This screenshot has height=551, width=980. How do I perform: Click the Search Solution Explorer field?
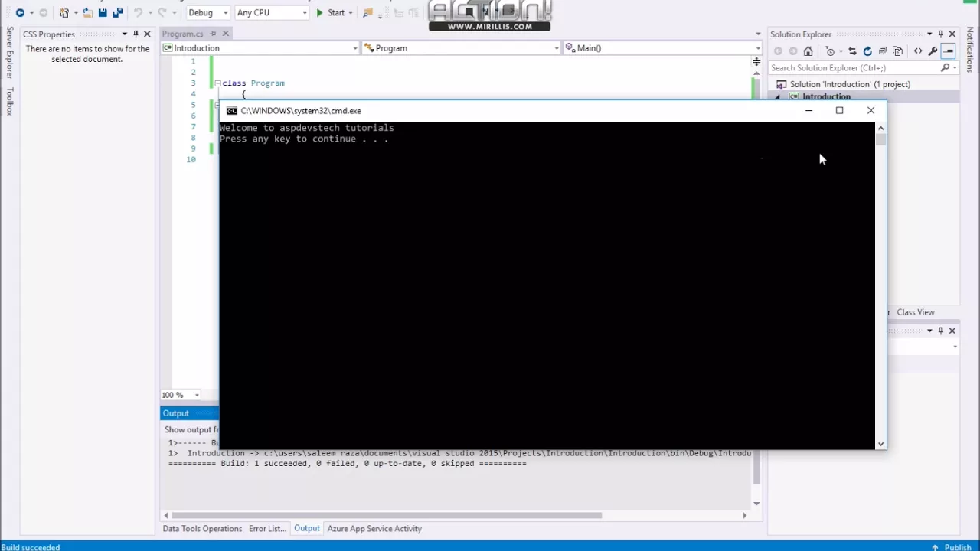[x=854, y=68]
